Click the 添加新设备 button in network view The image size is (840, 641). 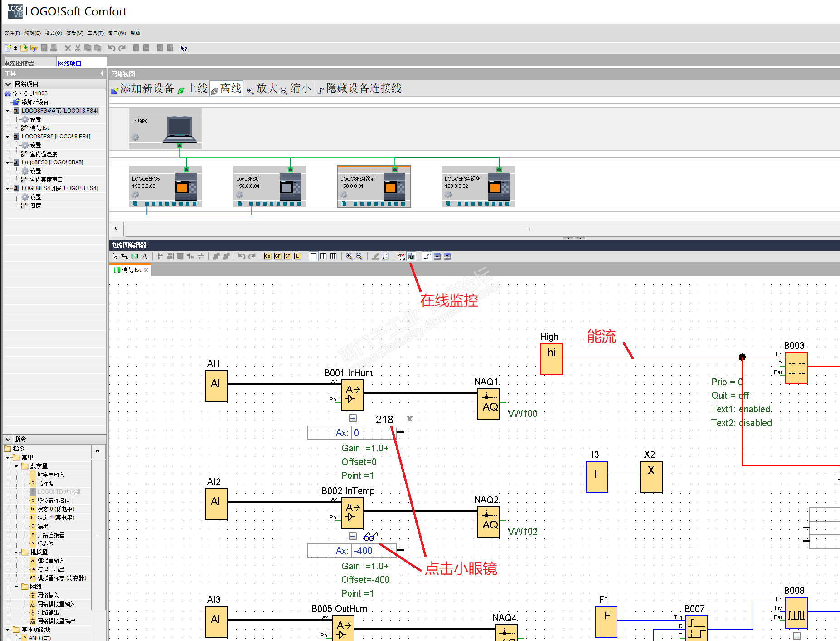[x=143, y=88]
